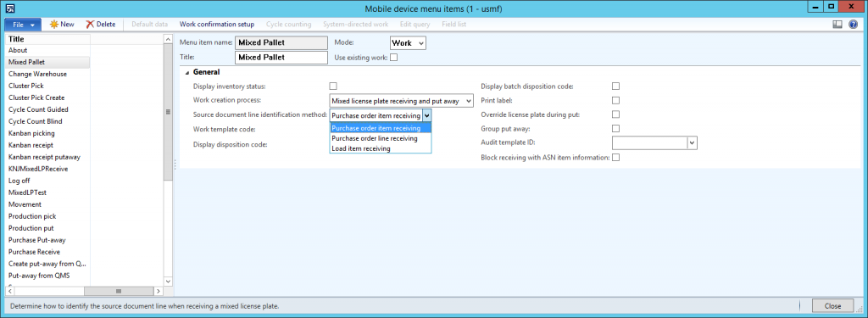
Task: Check Display batch disposition code
Action: [615, 86]
